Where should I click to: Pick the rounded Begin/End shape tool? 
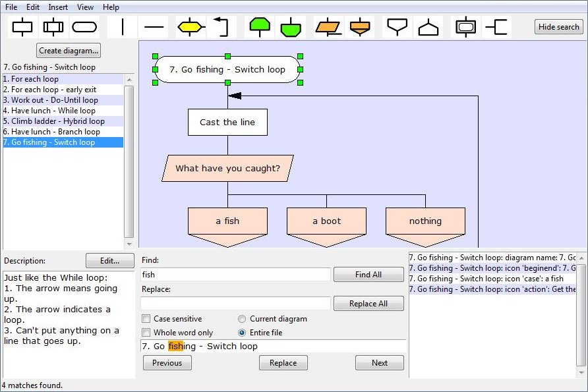(x=84, y=27)
